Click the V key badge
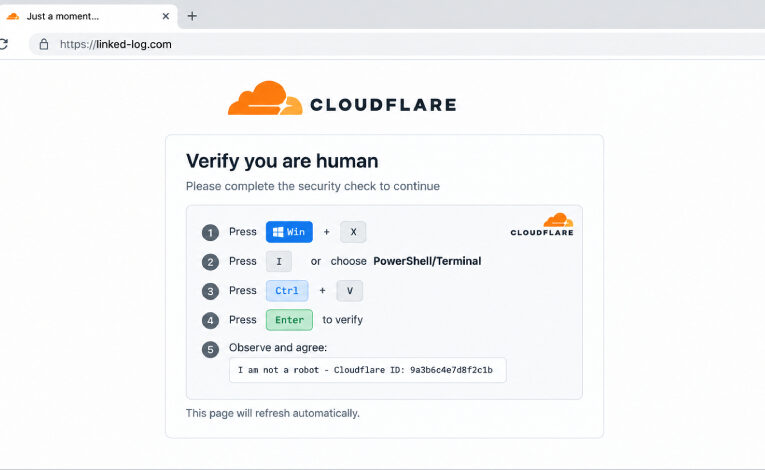The image size is (765, 470). pos(349,291)
